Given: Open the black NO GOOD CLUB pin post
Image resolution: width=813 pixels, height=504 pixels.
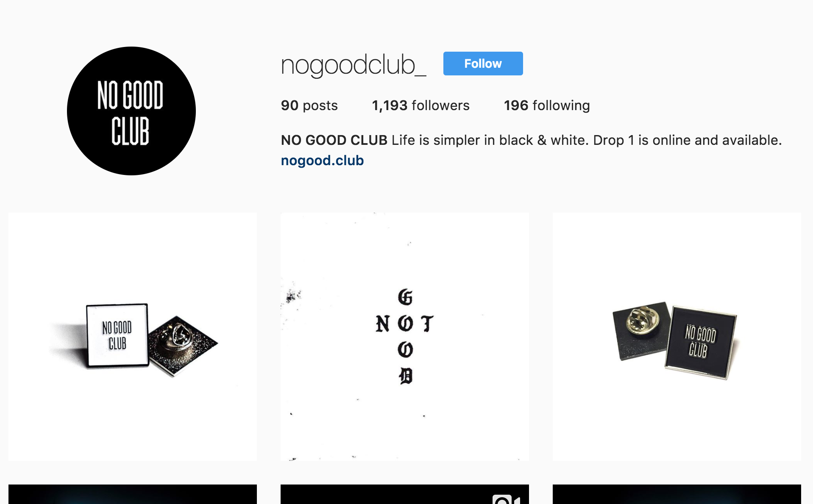Looking at the screenshot, I should [x=677, y=337].
